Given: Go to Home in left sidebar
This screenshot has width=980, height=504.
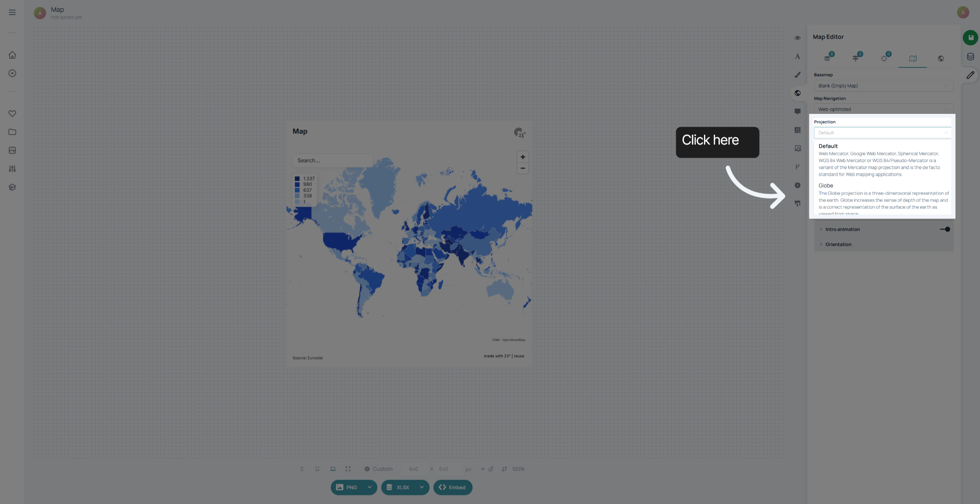Looking at the screenshot, I should [x=12, y=55].
